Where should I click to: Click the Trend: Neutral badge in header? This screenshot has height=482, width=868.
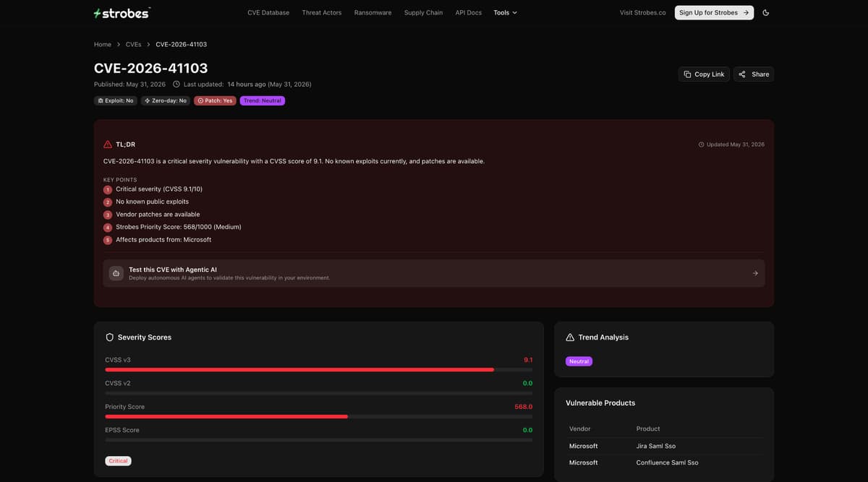[x=263, y=101]
